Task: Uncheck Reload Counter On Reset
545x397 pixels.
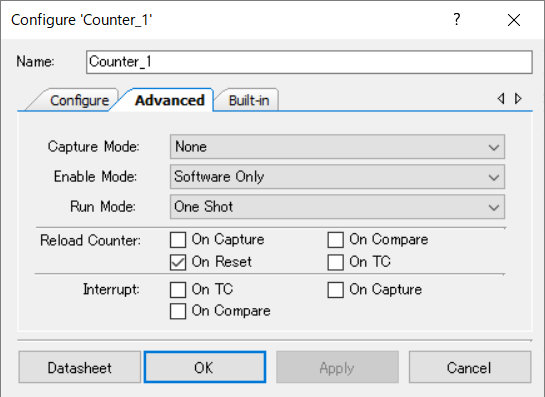Action: point(178,262)
